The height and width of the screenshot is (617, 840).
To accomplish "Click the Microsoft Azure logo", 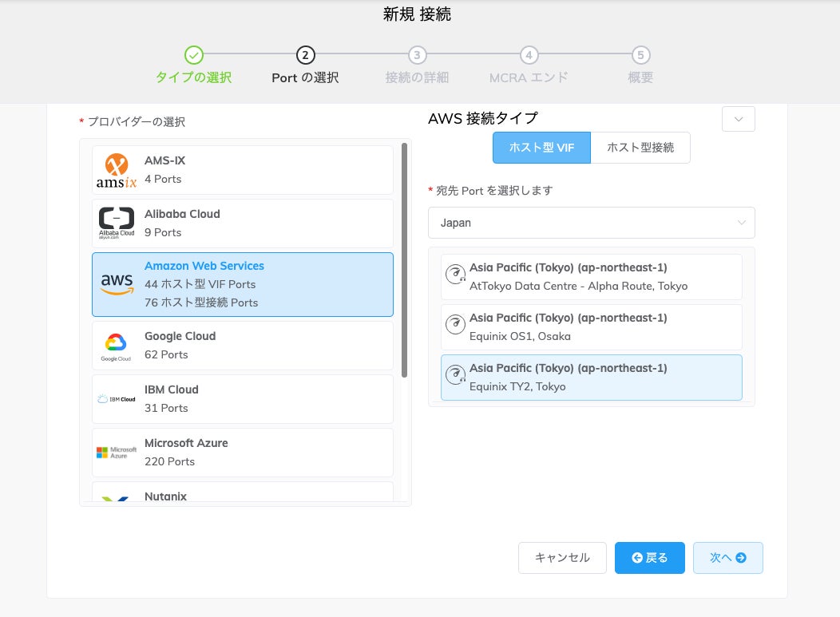I will (117, 452).
